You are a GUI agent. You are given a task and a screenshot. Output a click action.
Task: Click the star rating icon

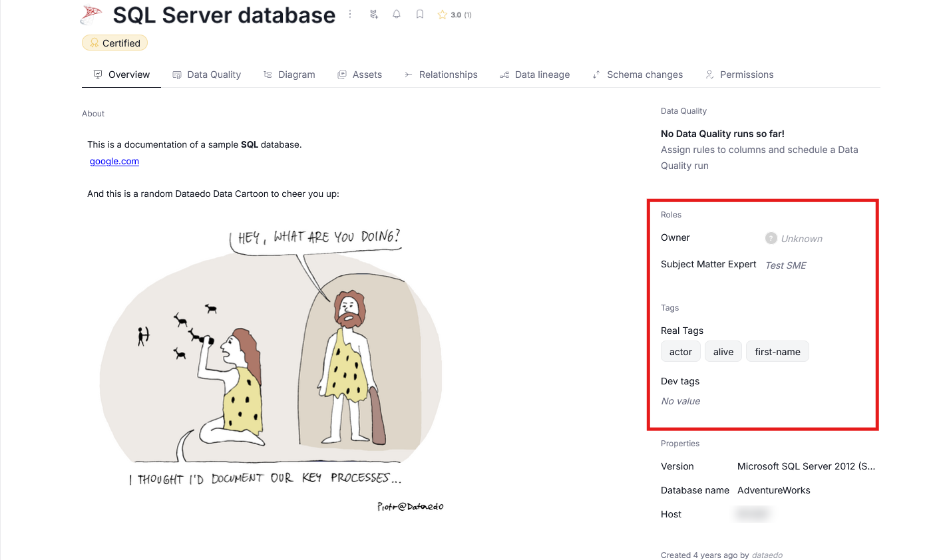443,15
